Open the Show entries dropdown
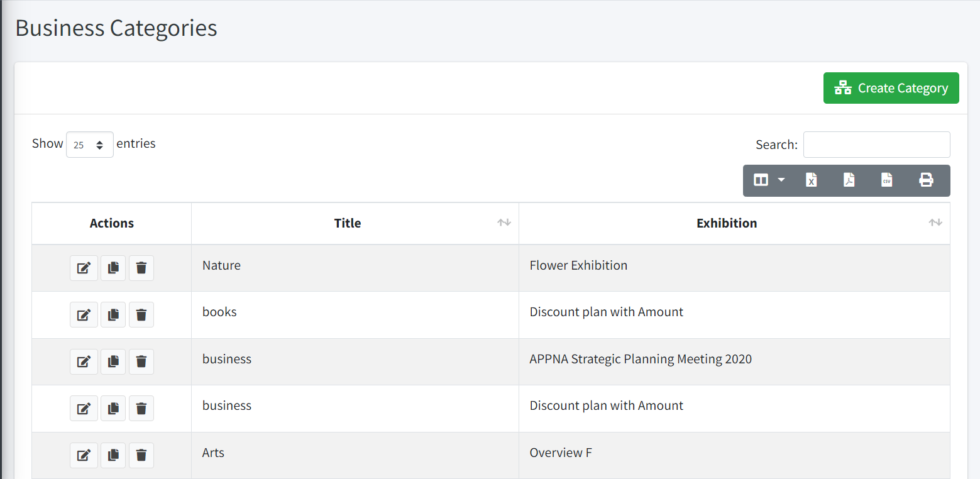980x479 pixels. pyautogui.click(x=89, y=145)
